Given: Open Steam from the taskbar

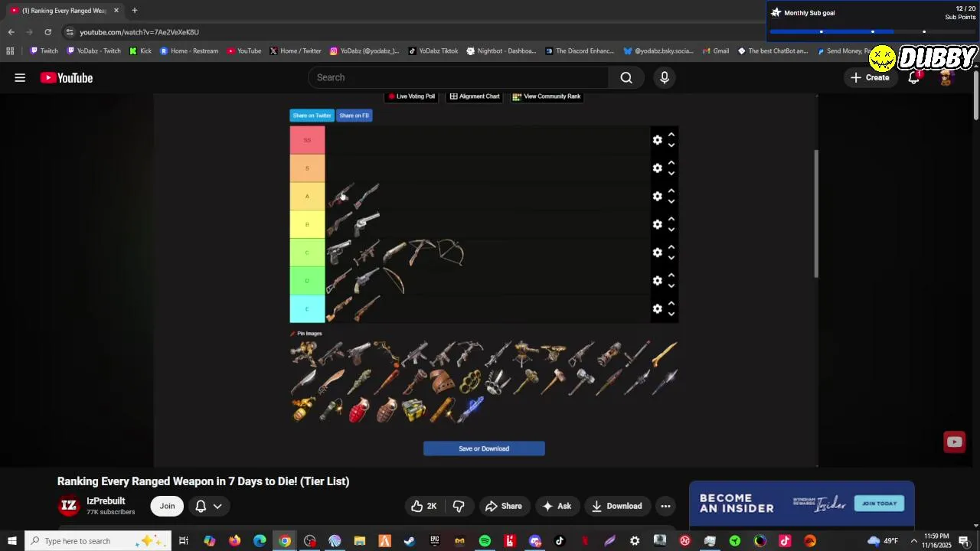Looking at the screenshot, I should tap(410, 541).
